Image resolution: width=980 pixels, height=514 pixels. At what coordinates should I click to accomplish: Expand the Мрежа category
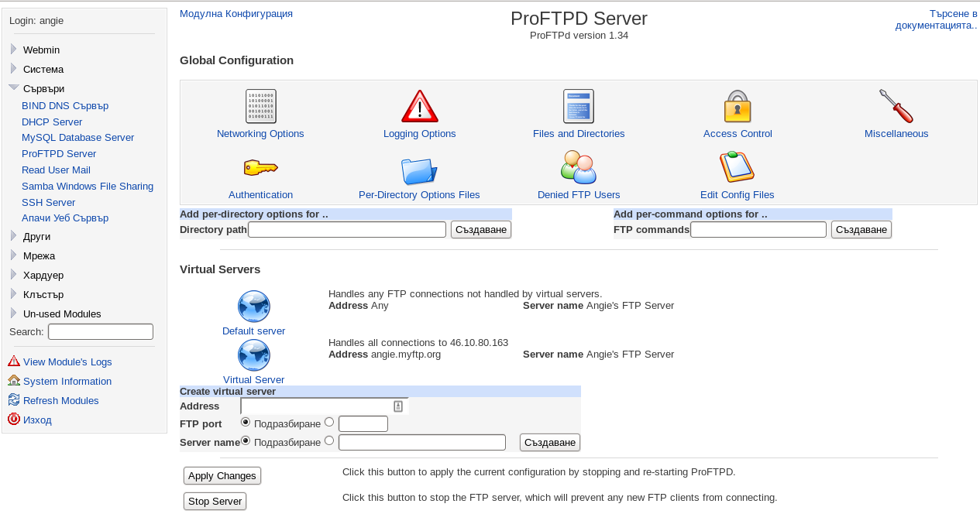(x=13, y=255)
